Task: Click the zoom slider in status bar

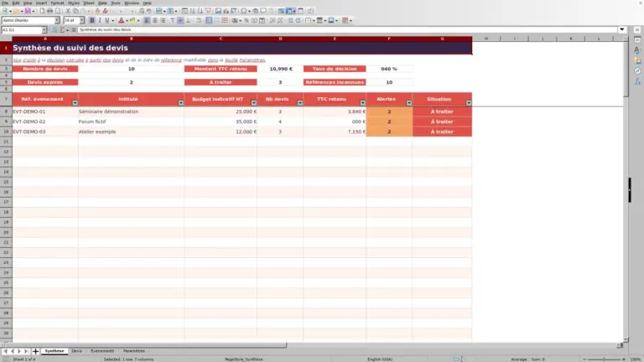Action: 604,359
